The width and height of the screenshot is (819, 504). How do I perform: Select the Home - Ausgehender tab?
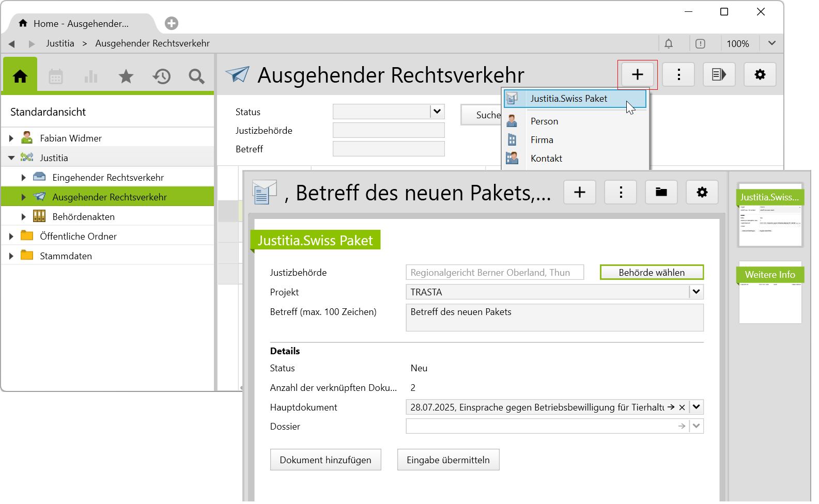point(81,24)
